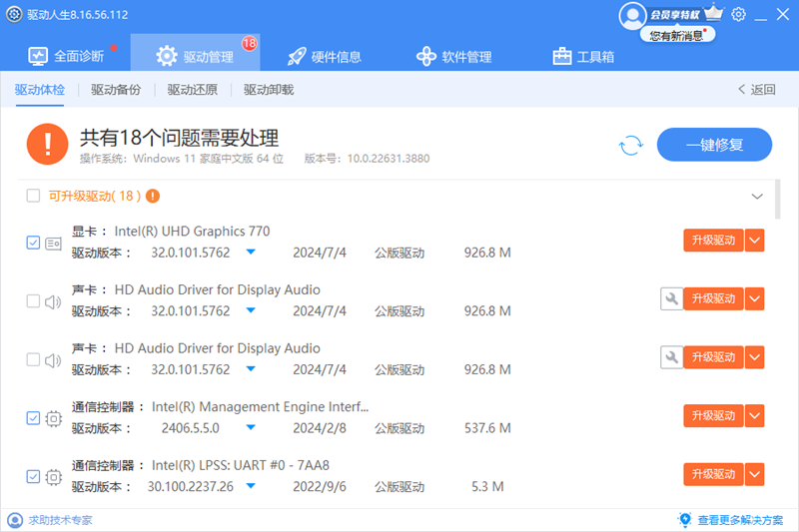This screenshot has width=799, height=532.
Task: Uncheck the Intel UHD Graphics 770 checkbox
Action: pyautogui.click(x=33, y=242)
